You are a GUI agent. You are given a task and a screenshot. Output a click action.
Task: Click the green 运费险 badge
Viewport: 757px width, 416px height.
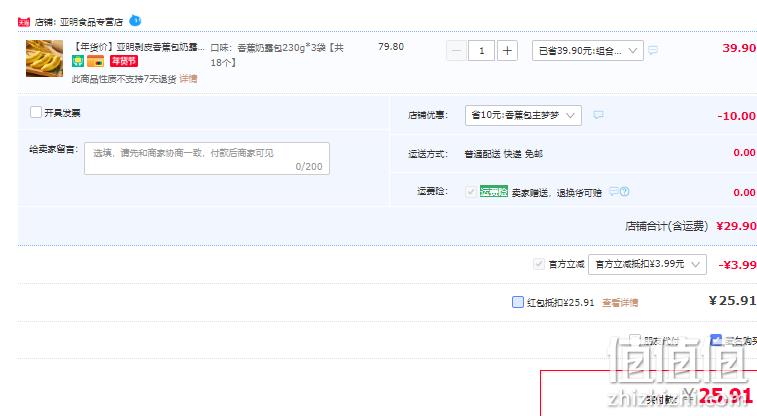pos(493,192)
